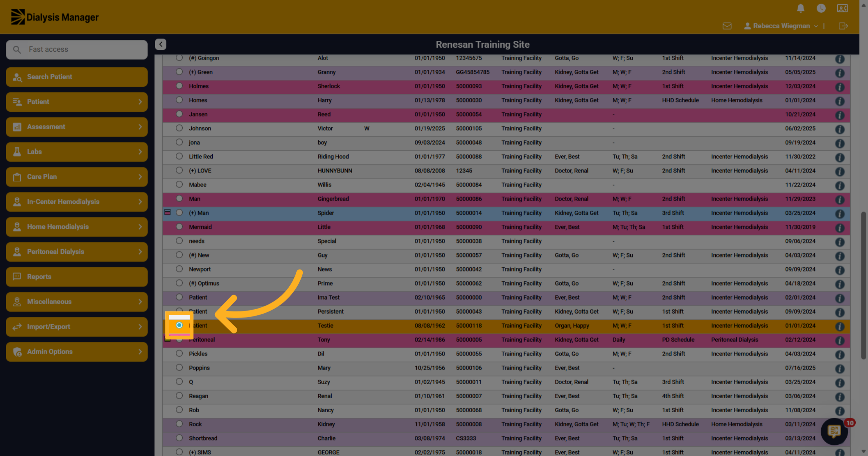Click the Reports button
868x456 pixels.
(x=77, y=277)
